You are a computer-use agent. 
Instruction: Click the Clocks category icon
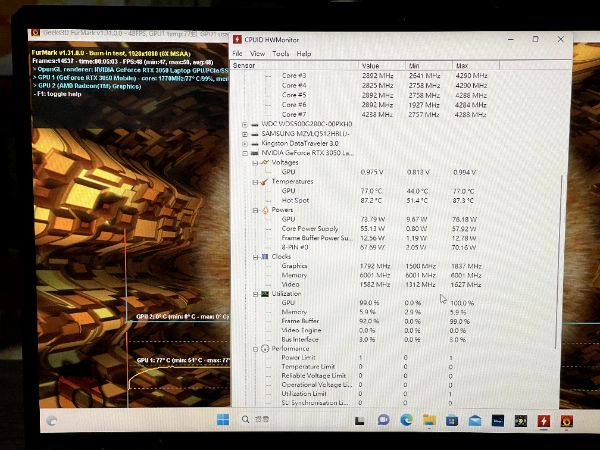tap(265, 256)
